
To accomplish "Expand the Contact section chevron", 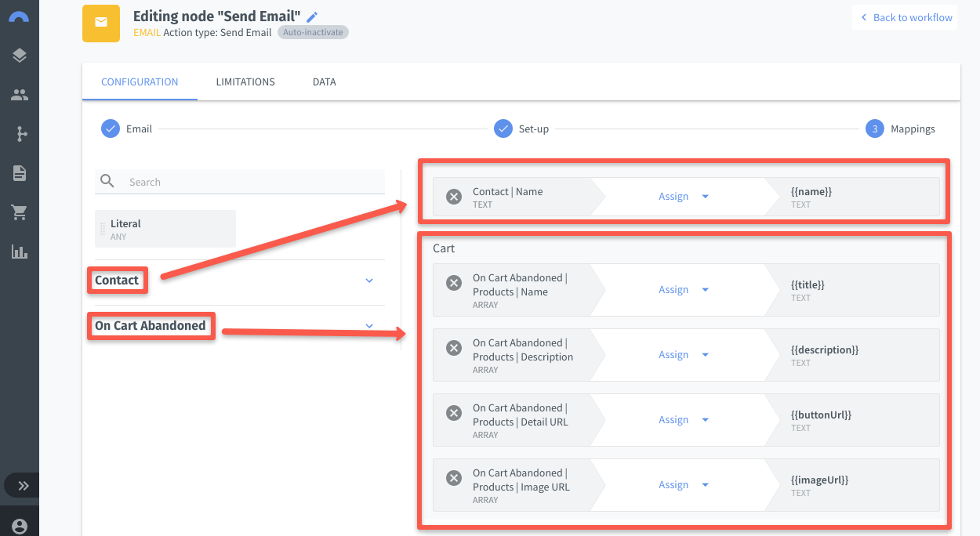I will pyautogui.click(x=370, y=281).
